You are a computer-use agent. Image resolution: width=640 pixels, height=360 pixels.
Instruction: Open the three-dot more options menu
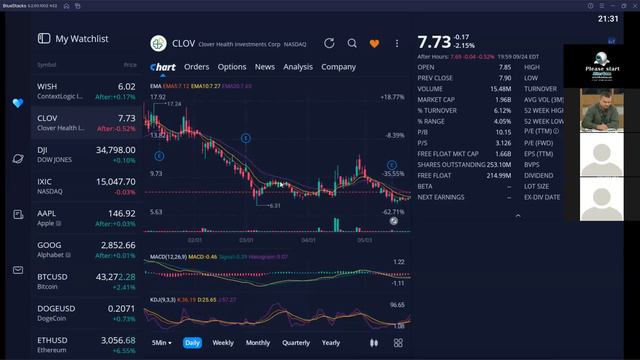(397, 43)
